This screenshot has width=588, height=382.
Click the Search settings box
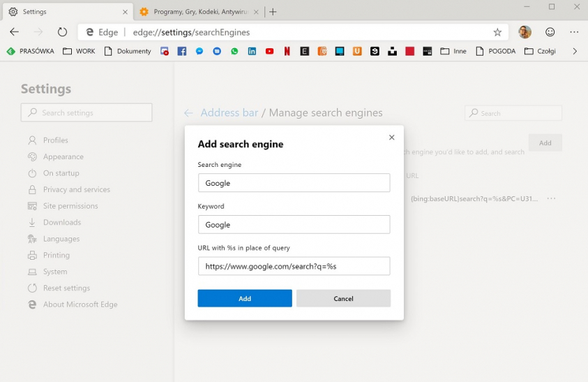86,112
